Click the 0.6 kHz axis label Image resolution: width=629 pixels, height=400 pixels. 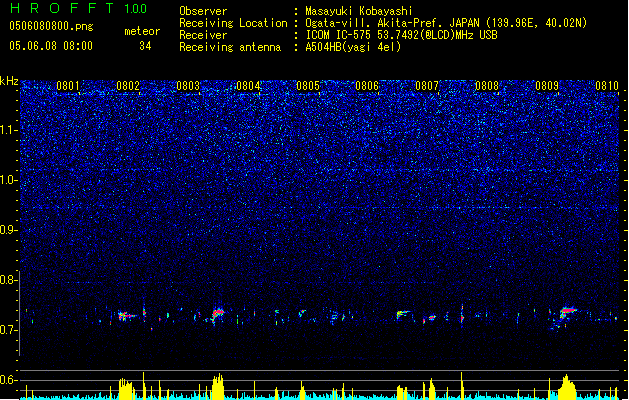tap(8, 380)
